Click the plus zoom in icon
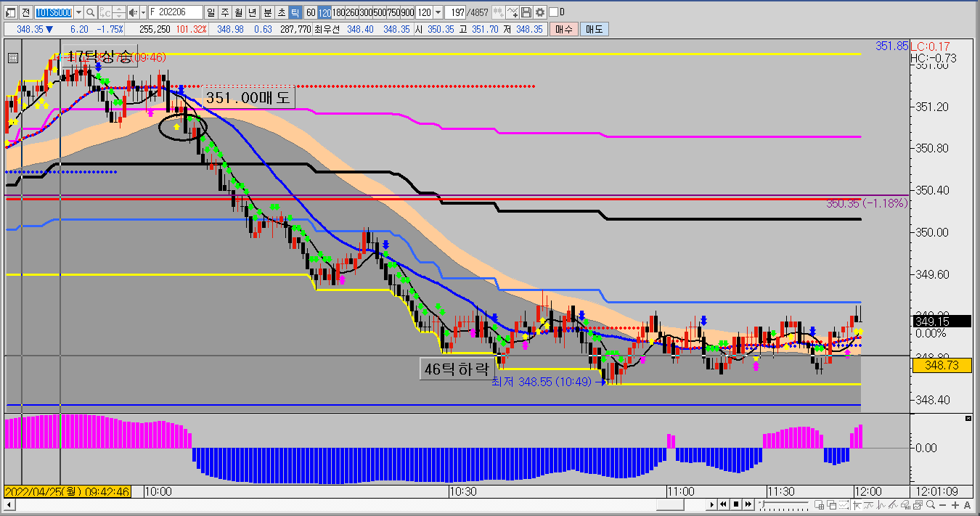 click(x=955, y=505)
